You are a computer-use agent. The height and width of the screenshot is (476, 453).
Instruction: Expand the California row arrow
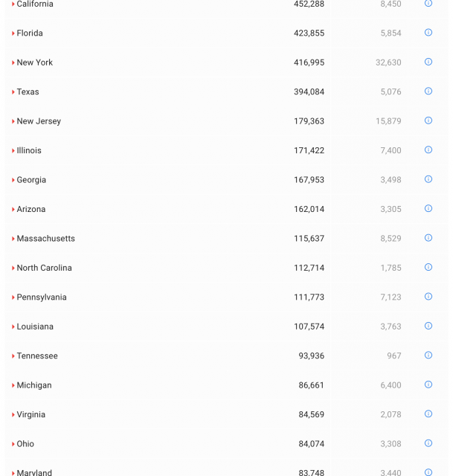[13, 4]
